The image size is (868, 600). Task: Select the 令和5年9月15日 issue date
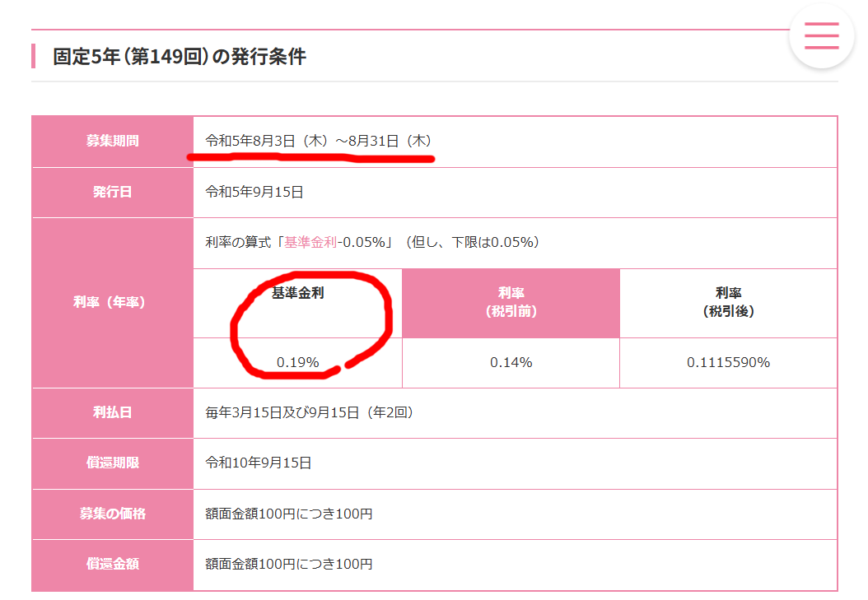(x=254, y=192)
